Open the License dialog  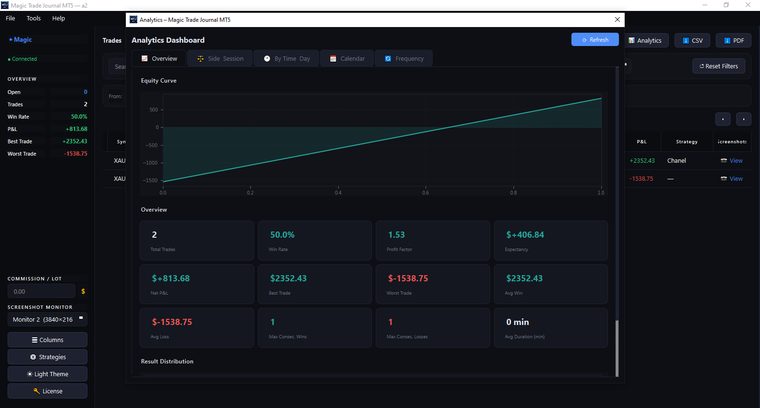48,391
